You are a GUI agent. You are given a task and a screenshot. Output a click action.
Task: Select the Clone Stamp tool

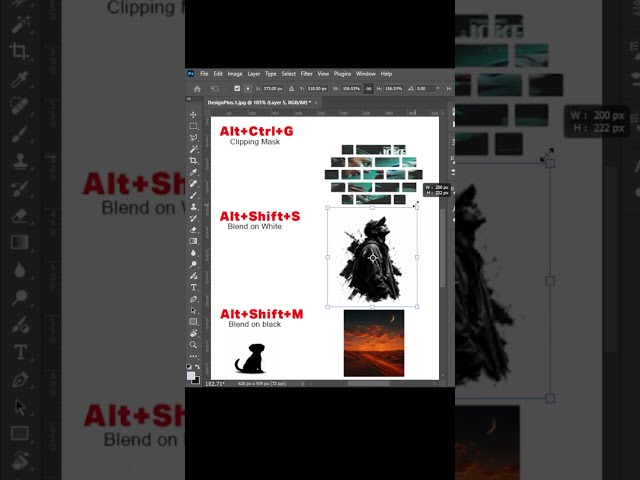[x=193, y=207]
